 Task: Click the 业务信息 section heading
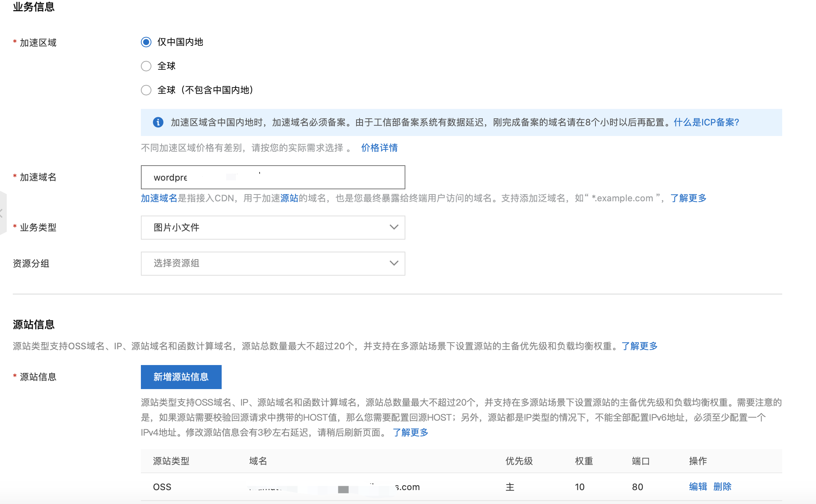[x=34, y=7]
